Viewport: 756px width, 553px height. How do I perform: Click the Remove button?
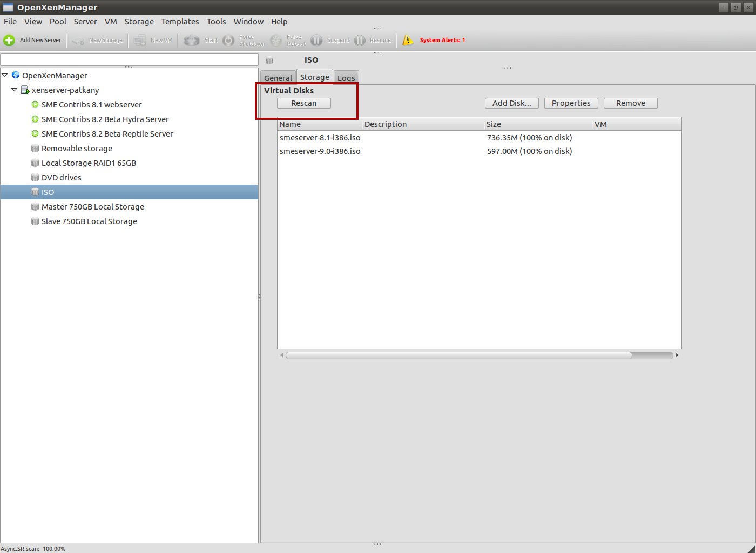tap(631, 103)
